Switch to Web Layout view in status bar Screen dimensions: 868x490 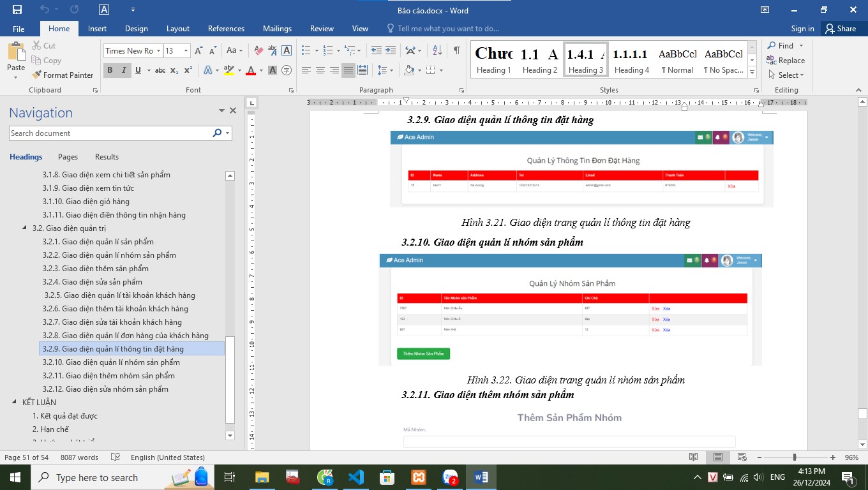742,457
